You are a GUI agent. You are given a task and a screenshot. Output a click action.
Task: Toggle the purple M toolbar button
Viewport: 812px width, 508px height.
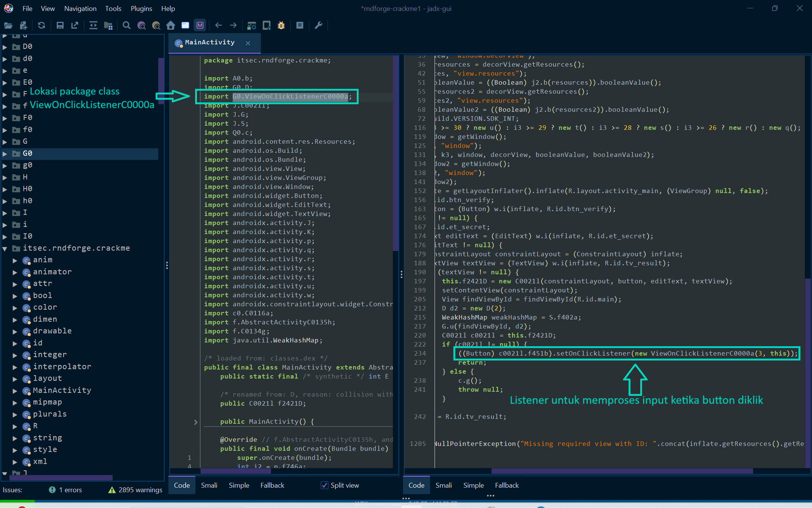pyautogui.click(x=200, y=25)
